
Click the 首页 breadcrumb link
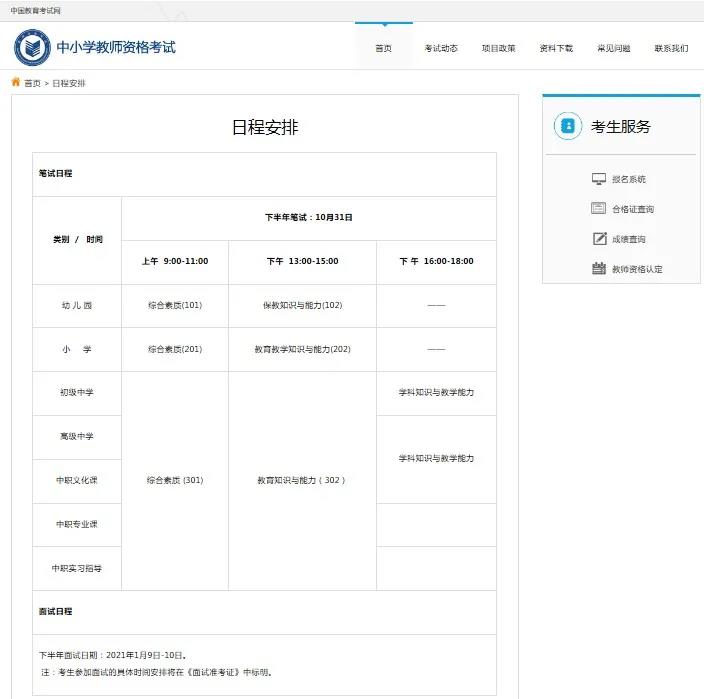pyautogui.click(x=33, y=83)
